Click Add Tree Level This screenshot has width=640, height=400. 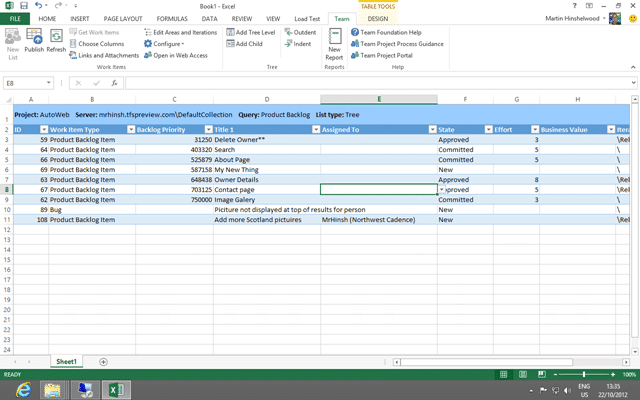point(251,32)
